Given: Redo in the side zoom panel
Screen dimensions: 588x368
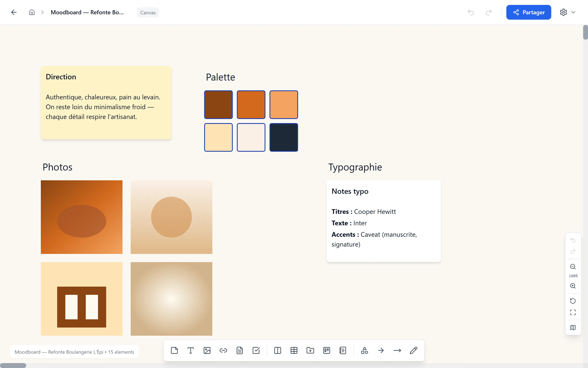Looking at the screenshot, I should point(573,252).
